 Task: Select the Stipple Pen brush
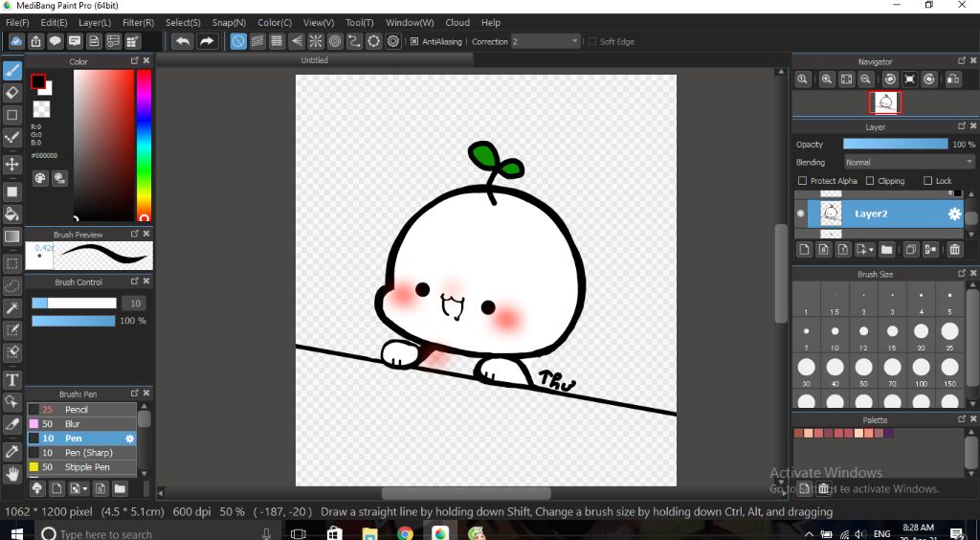pos(81,467)
